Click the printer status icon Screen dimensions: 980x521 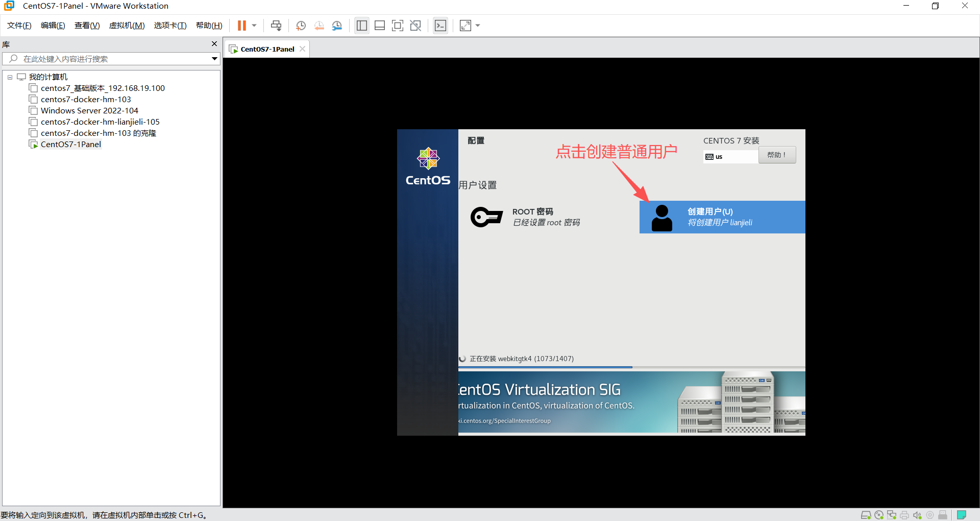click(x=904, y=515)
